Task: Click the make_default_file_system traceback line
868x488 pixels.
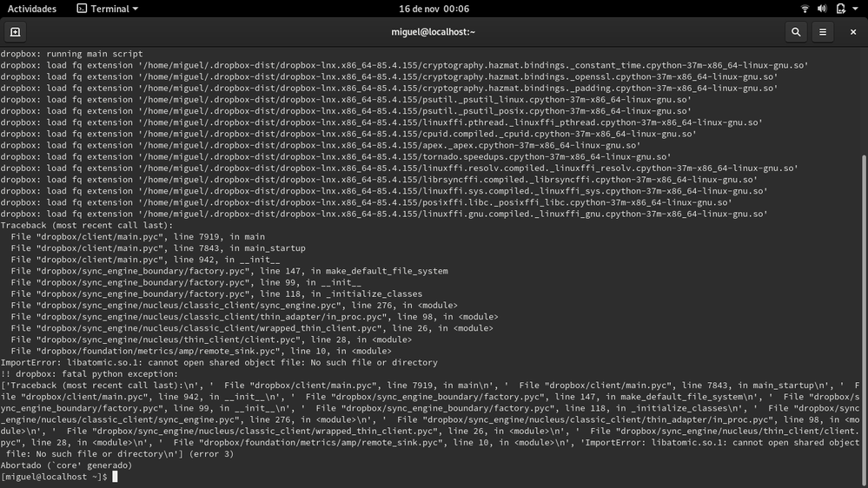Action: (229, 271)
